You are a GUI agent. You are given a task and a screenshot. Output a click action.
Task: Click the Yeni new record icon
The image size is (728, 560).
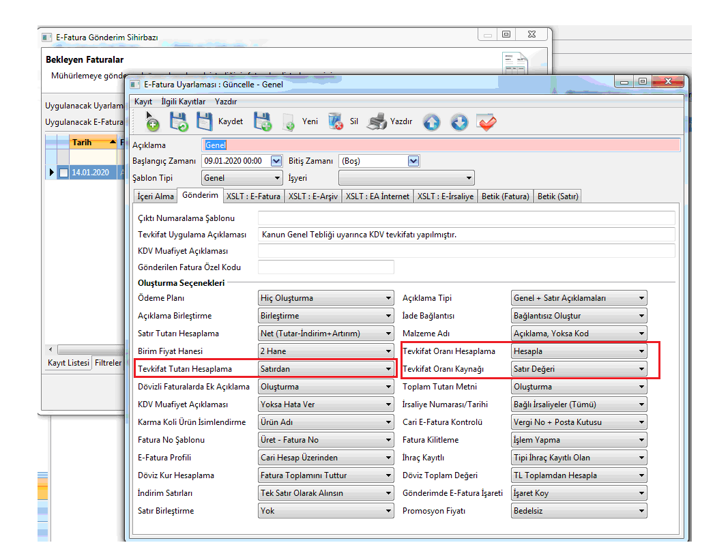[x=289, y=122]
